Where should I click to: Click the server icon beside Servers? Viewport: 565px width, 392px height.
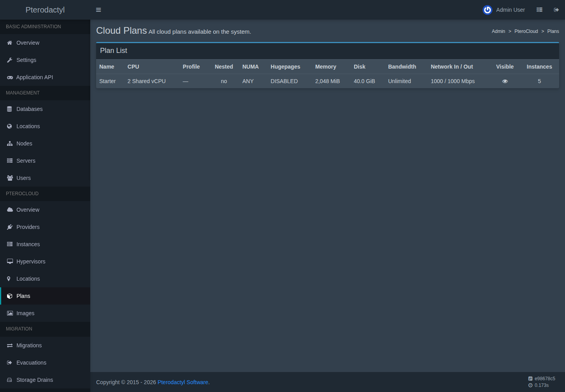click(10, 161)
